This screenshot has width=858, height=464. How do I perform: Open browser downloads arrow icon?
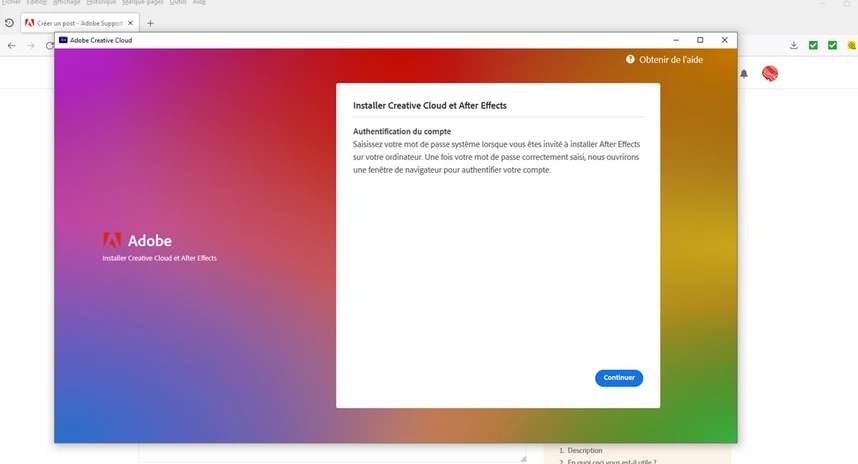coord(793,45)
